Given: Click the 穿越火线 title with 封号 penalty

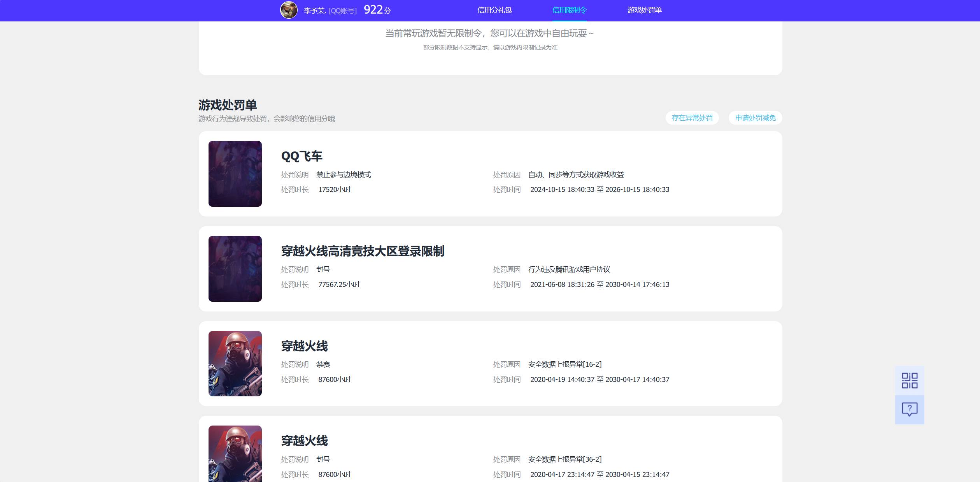Looking at the screenshot, I should tap(304, 441).
